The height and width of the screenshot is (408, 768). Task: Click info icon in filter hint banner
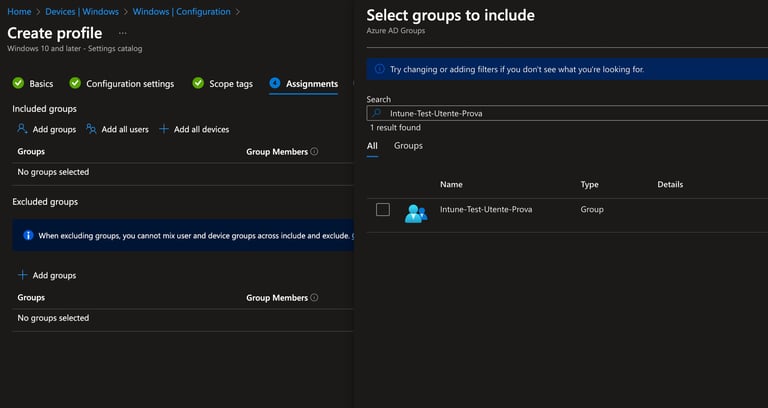[x=380, y=69]
